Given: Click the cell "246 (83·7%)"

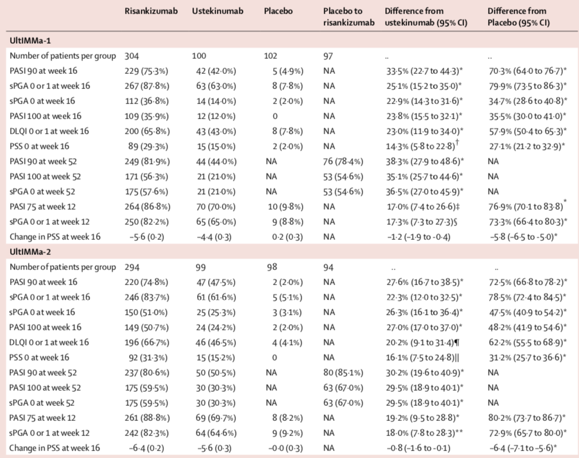Looking at the screenshot, I should pyautogui.click(x=147, y=297).
